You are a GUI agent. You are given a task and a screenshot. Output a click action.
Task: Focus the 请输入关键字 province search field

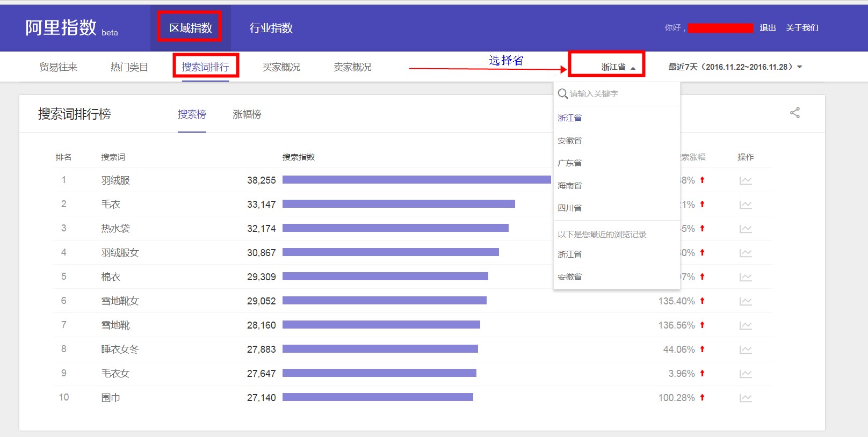pyautogui.click(x=617, y=94)
